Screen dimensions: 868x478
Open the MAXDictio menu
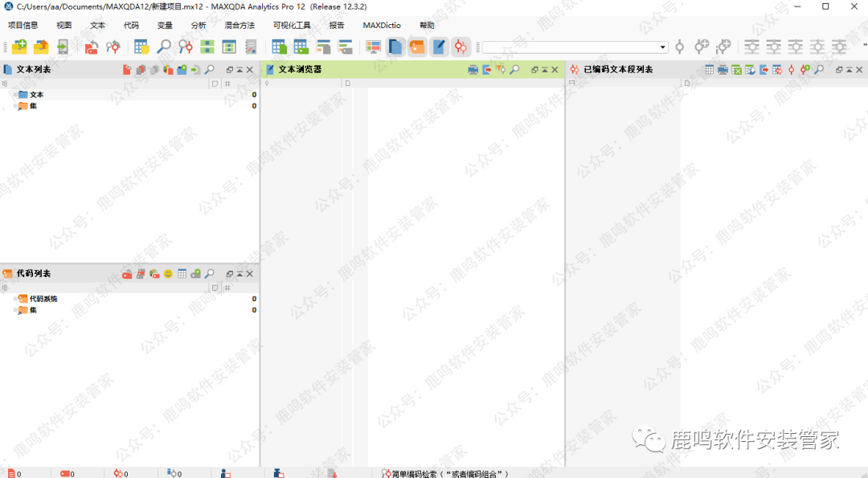click(x=382, y=26)
